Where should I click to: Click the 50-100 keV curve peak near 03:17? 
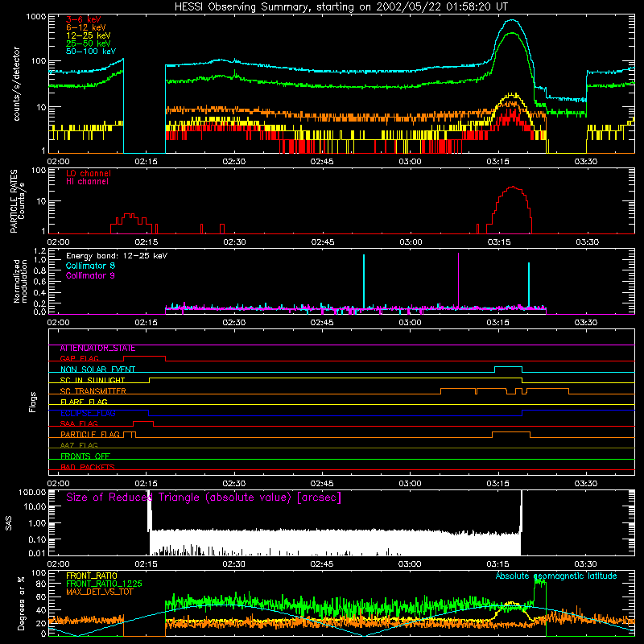coord(512,20)
